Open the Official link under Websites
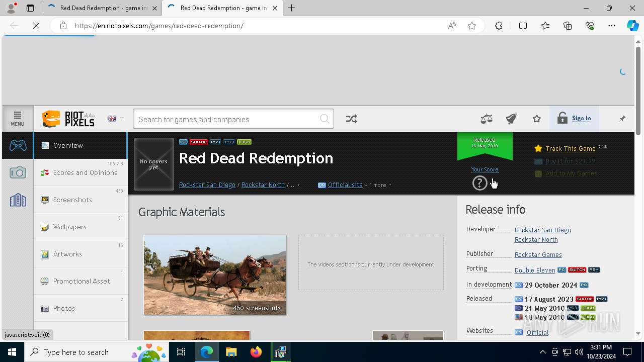 coord(537,332)
